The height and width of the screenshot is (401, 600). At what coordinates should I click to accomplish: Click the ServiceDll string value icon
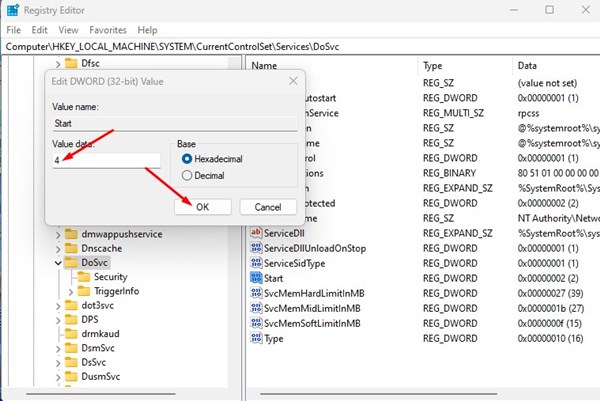256,232
